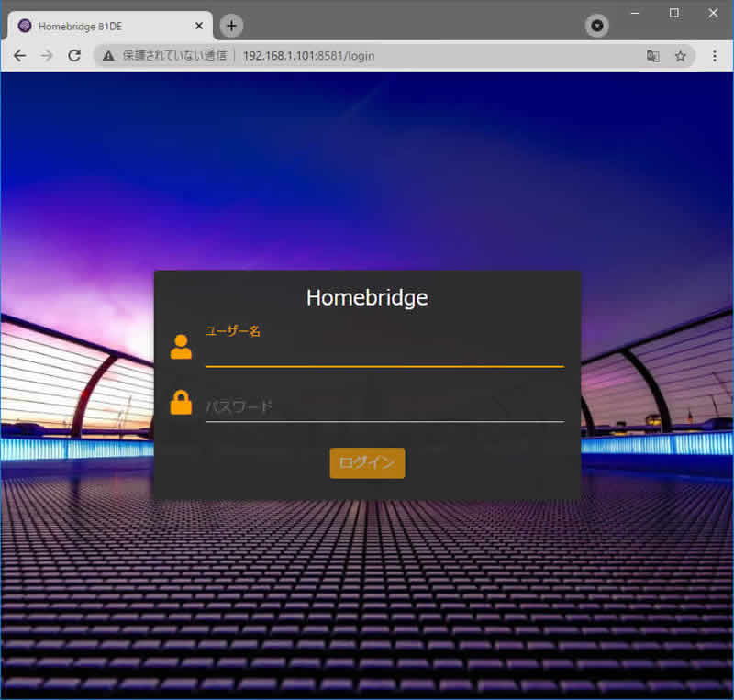Open the translate page icon

(652, 56)
